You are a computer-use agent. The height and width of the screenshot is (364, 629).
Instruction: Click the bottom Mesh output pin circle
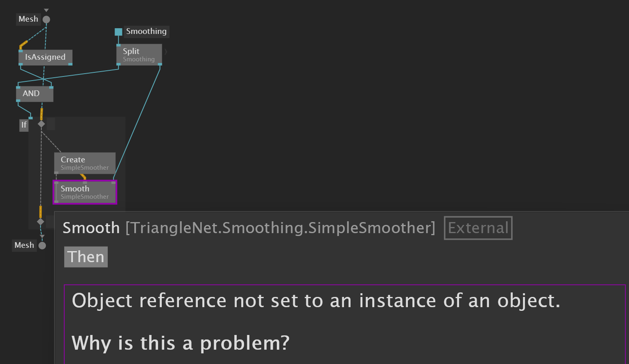point(42,245)
